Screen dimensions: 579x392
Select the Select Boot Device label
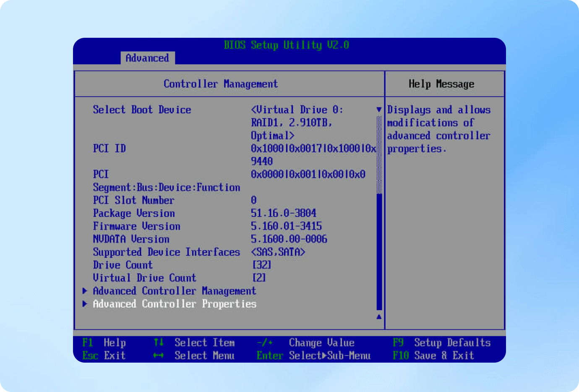(142, 110)
